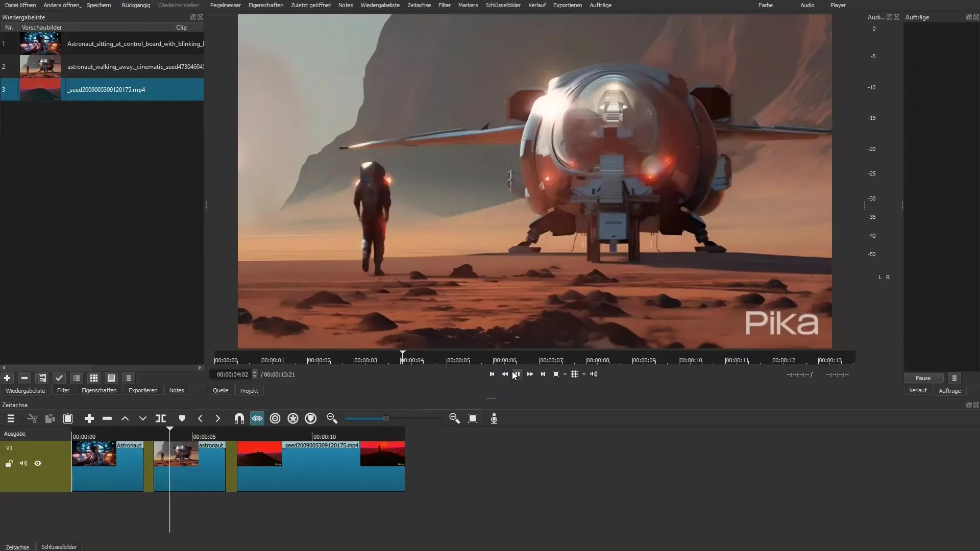Click the Exportieren button in toolbar
Image resolution: width=980 pixels, height=551 pixels.
568,6
